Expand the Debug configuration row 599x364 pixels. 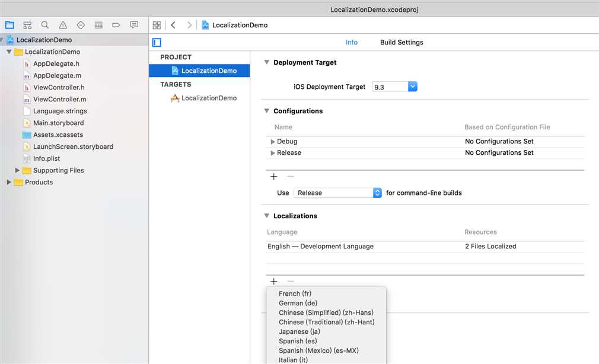273,142
